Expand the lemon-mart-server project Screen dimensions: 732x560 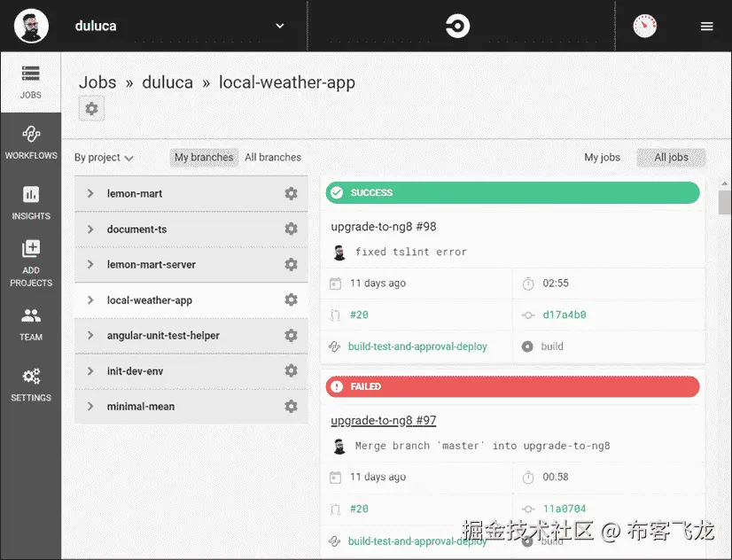pyautogui.click(x=90, y=264)
